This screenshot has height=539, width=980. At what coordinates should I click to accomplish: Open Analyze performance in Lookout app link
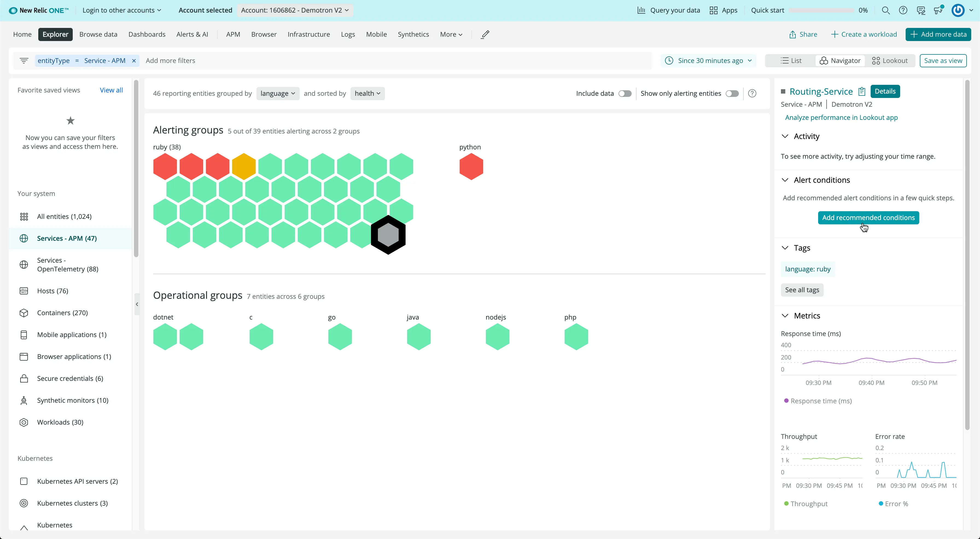[842, 117]
